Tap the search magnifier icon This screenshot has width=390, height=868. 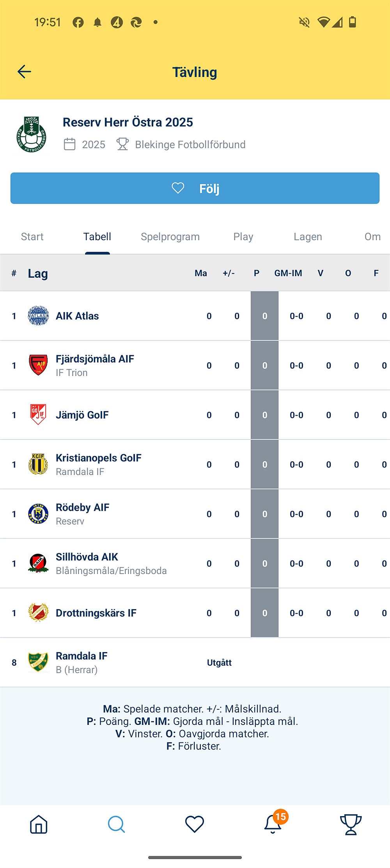[116, 824]
